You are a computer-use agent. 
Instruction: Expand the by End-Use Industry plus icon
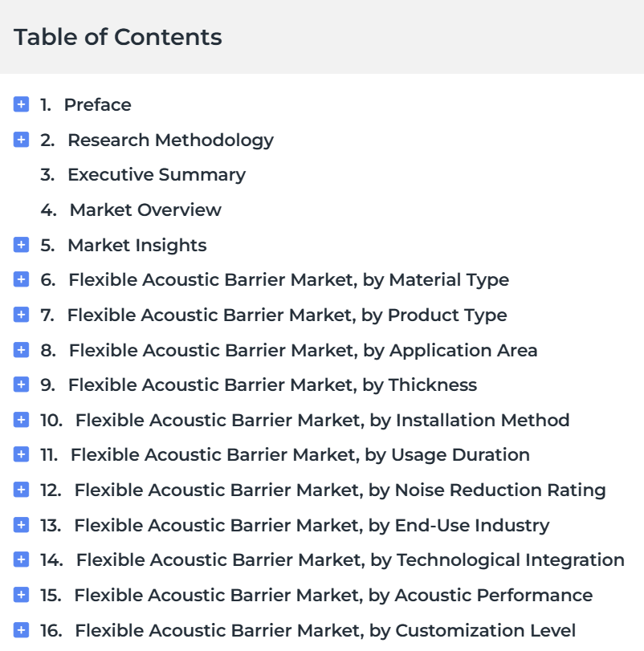(21, 525)
